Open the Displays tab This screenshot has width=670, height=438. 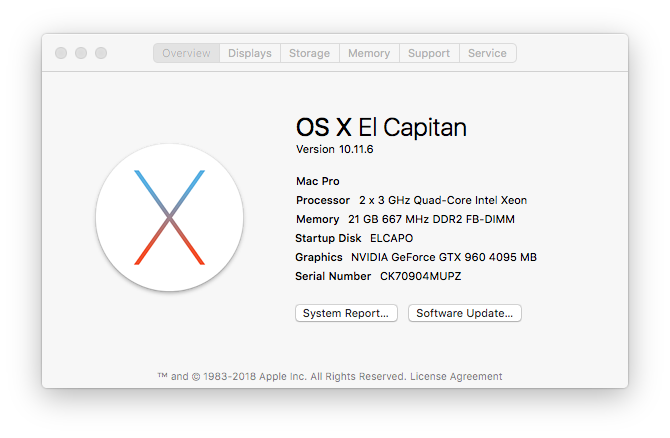click(250, 53)
